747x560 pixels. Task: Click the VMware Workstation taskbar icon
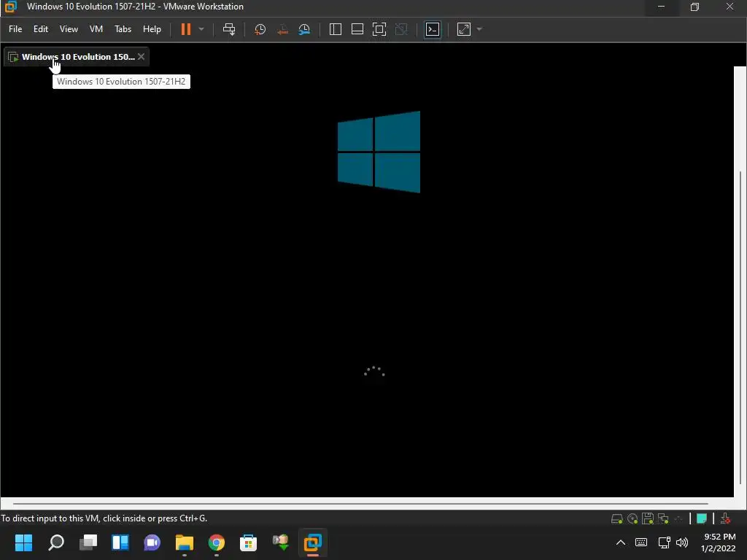313,542
